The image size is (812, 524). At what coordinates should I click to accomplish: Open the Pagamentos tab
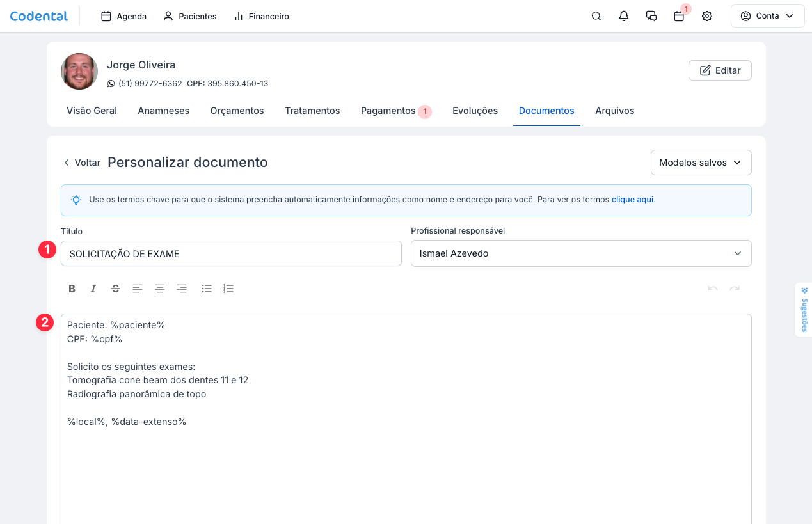click(388, 111)
